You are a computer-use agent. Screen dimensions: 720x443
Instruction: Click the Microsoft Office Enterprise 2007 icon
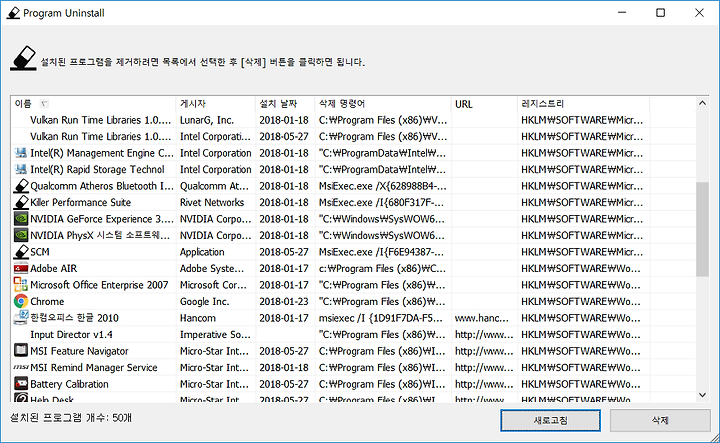[x=21, y=285]
